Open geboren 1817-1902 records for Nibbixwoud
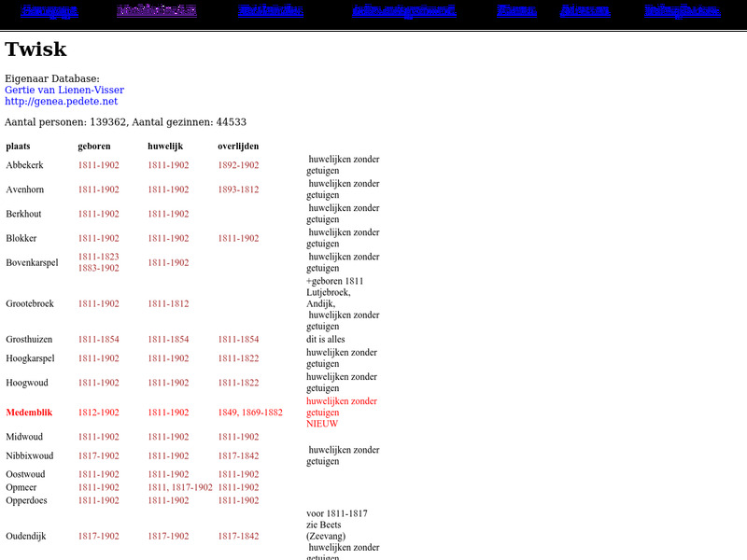The width and height of the screenshot is (747, 560). click(99, 455)
